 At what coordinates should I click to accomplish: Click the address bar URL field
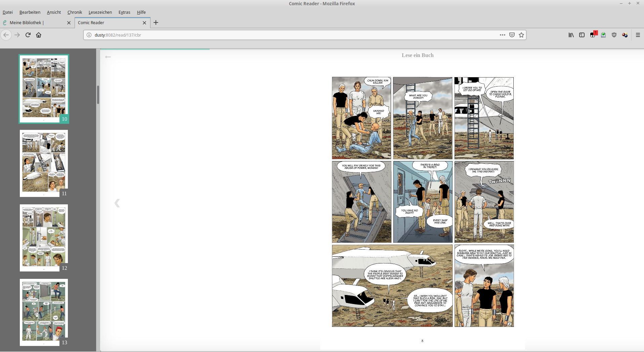[x=292, y=35]
